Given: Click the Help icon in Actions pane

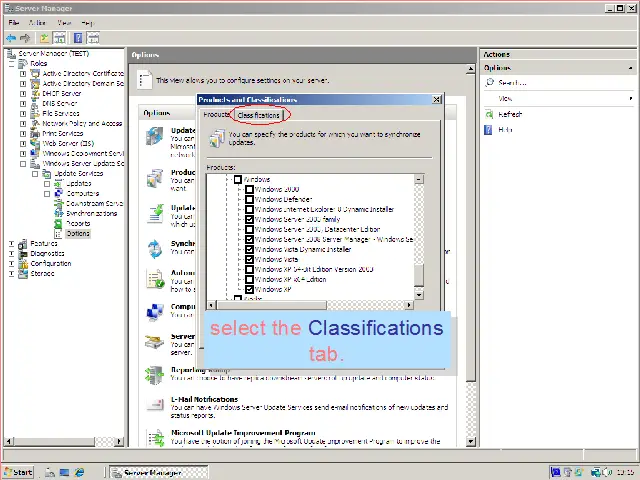Looking at the screenshot, I should tap(488, 130).
